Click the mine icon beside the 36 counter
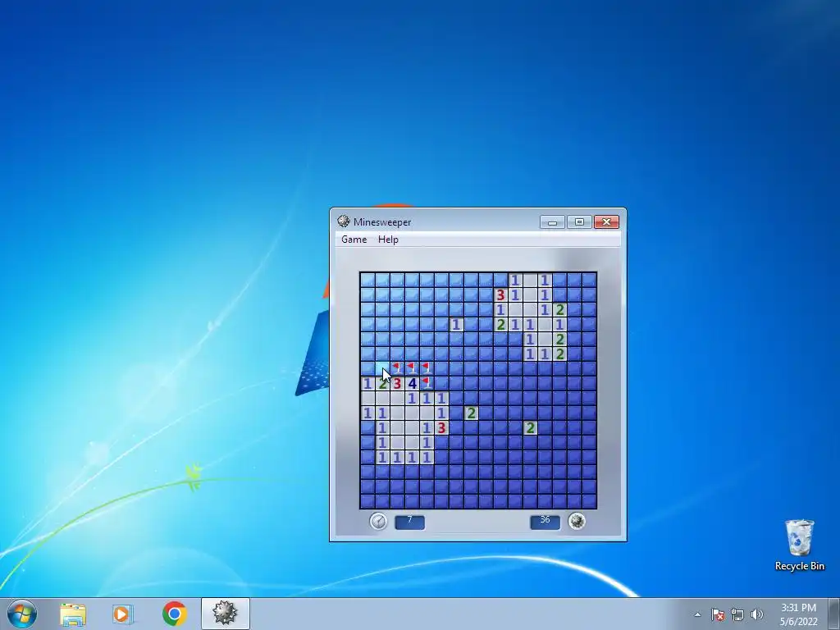This screenshot has height=630, width=840. [x=577, y=521]
